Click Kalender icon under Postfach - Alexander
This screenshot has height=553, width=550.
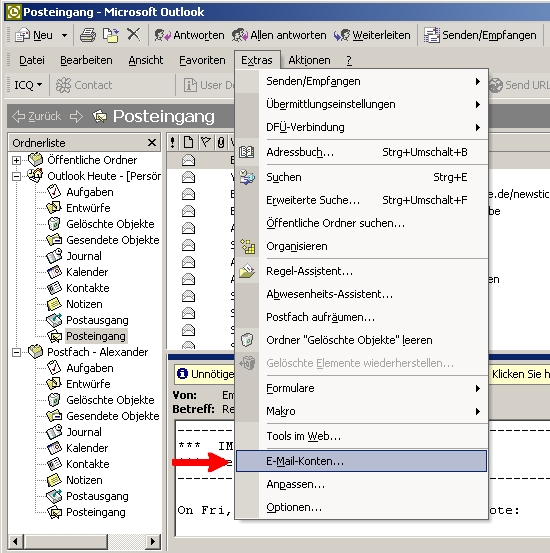point(54,448)
